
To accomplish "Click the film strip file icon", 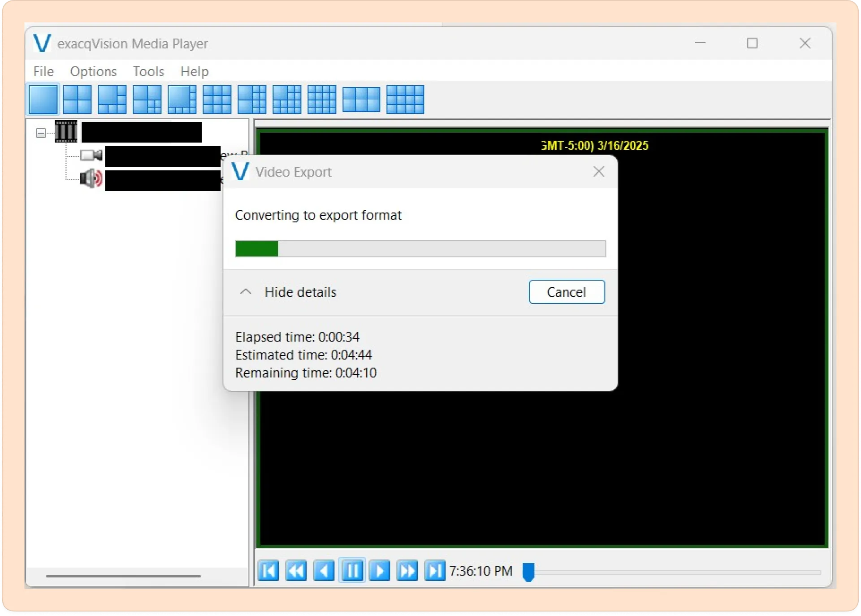I will coord(66,131).
